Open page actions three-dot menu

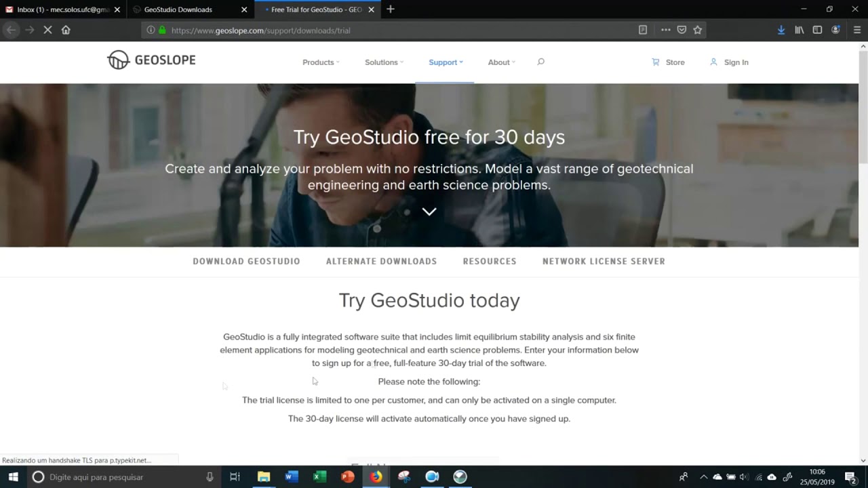pyautogui.click(x=665, y=30)
